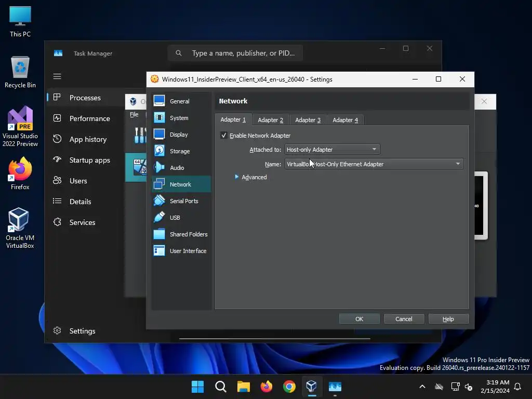Open Audio settings category icon
This screenshot has width=532, height=399.
click(159, 167)
